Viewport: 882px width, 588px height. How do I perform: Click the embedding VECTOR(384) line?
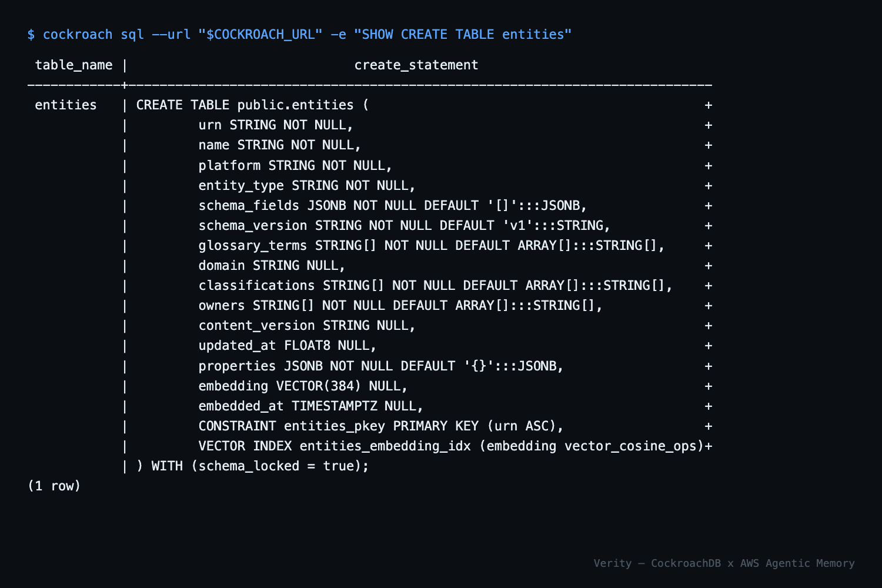tap(303, 386)
